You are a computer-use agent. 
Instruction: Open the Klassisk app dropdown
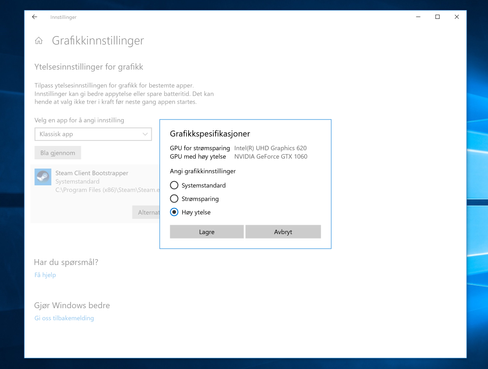click(x=93, y=134)
